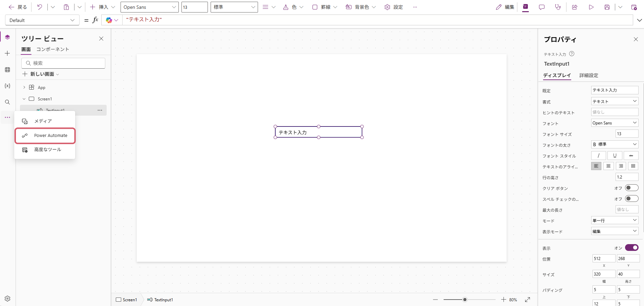
Task: Toggle the スペル チェック switch
Action: coord(631,199)
